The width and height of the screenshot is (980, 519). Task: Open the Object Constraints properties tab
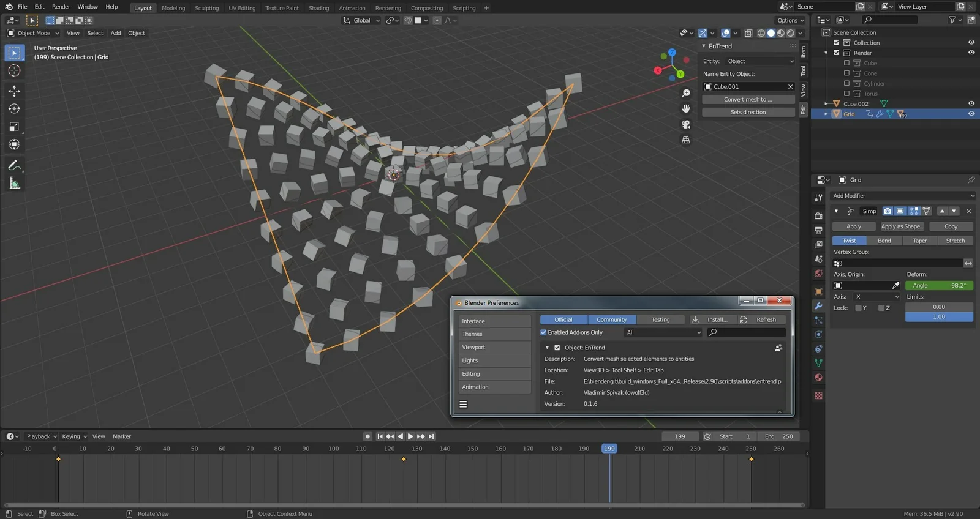pos(818,349)
